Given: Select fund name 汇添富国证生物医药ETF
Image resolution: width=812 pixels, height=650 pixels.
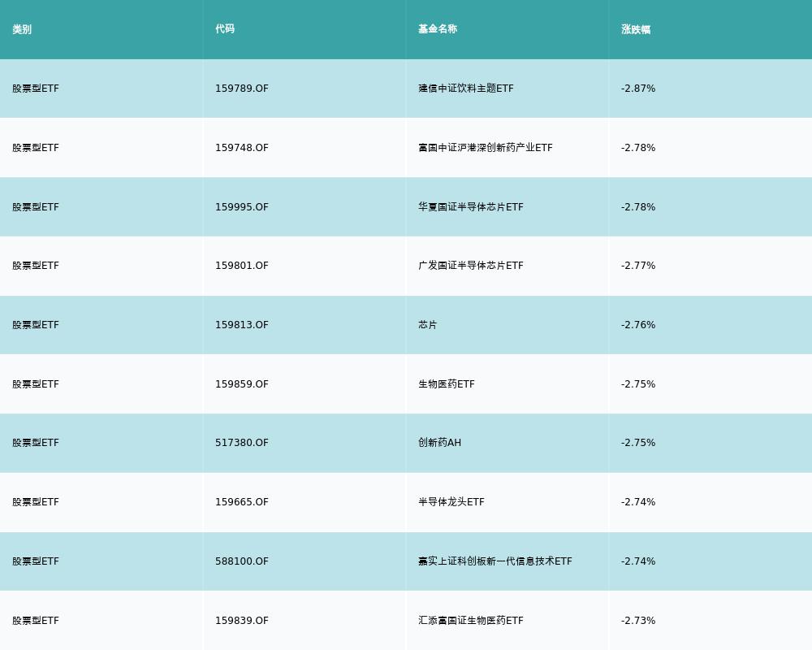Looking at the screenshot, I should [x=471, y=621].
